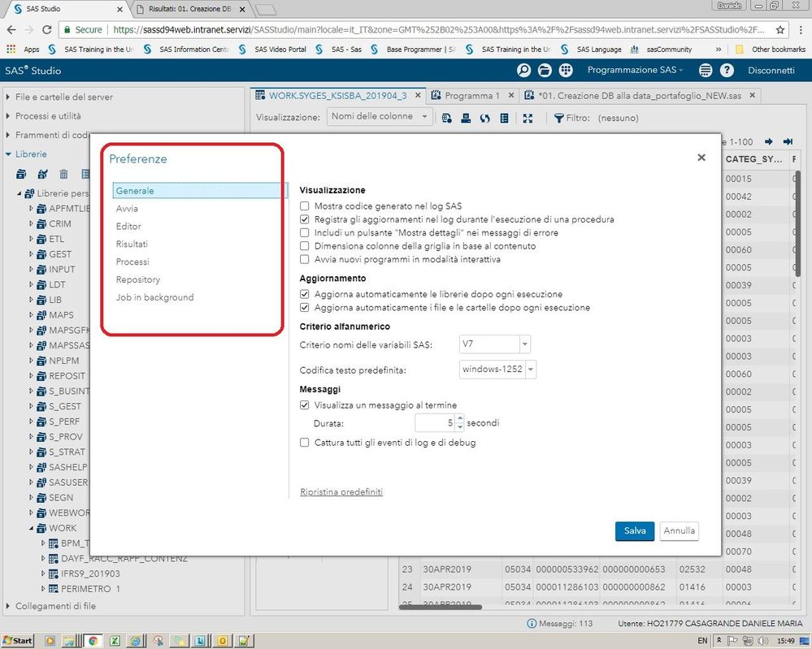The height and width of the screenshot is (649, 812).
Task: Click Disconnetti in header
Action: pyautogui.click(x=771, y=70)
